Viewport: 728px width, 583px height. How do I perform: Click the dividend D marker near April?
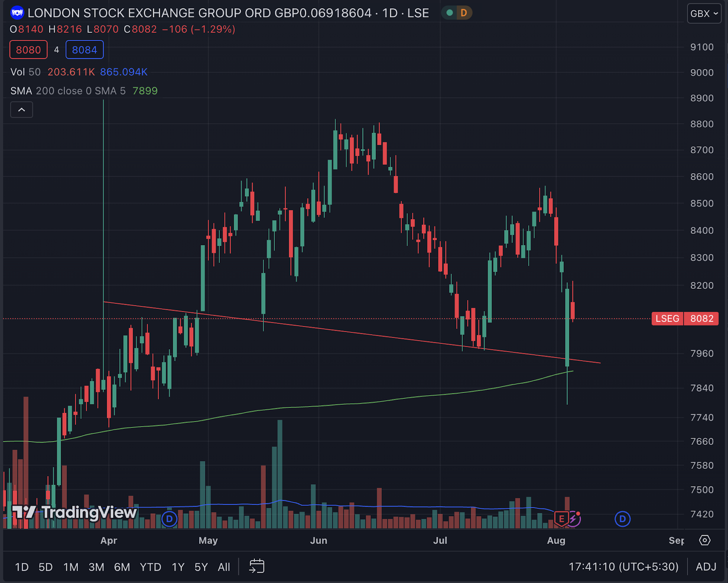point(169,518)
